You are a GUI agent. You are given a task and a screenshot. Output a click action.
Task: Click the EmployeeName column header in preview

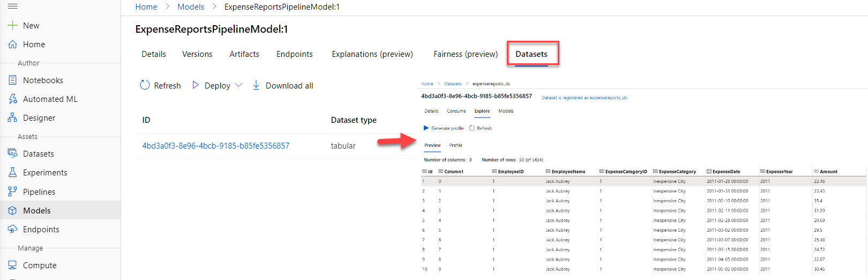pyautogui.click(x=568, y=172)
